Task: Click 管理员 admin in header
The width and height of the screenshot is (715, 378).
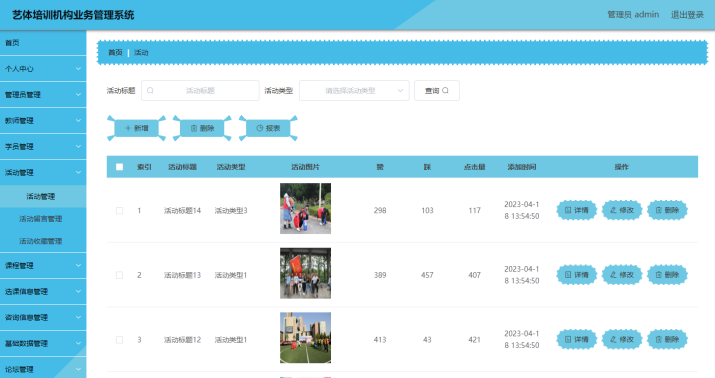Action: coord(633,15)
